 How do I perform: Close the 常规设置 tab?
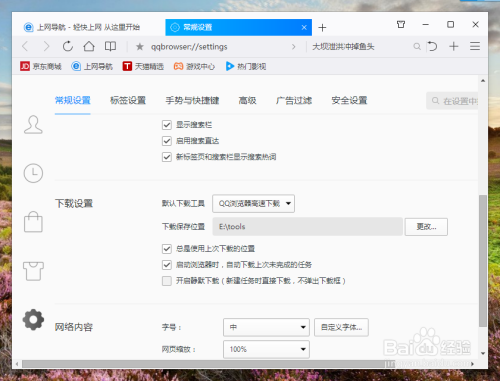pyautogui.click(x=304, y=27)
